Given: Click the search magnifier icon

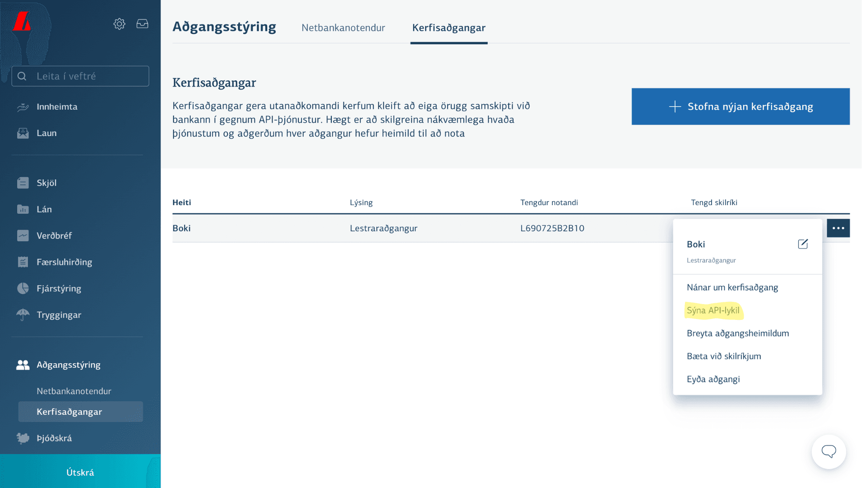Looking at the screenshot, I should click(x=22, y=76).
